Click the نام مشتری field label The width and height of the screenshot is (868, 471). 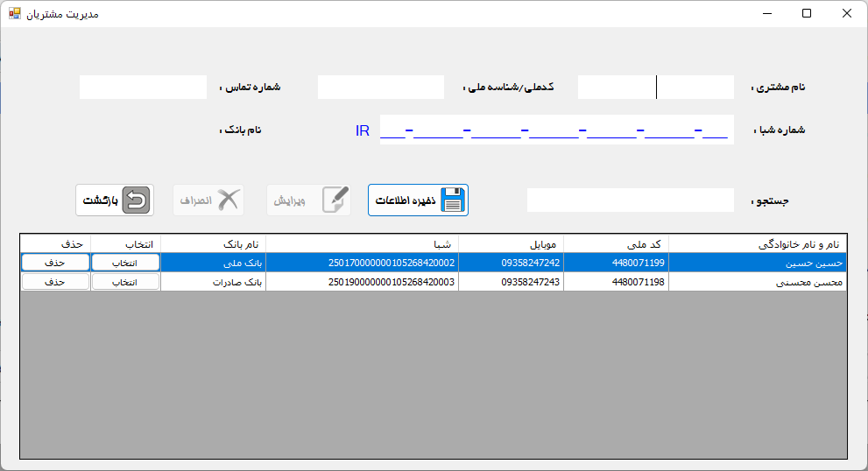click(778, 88)
